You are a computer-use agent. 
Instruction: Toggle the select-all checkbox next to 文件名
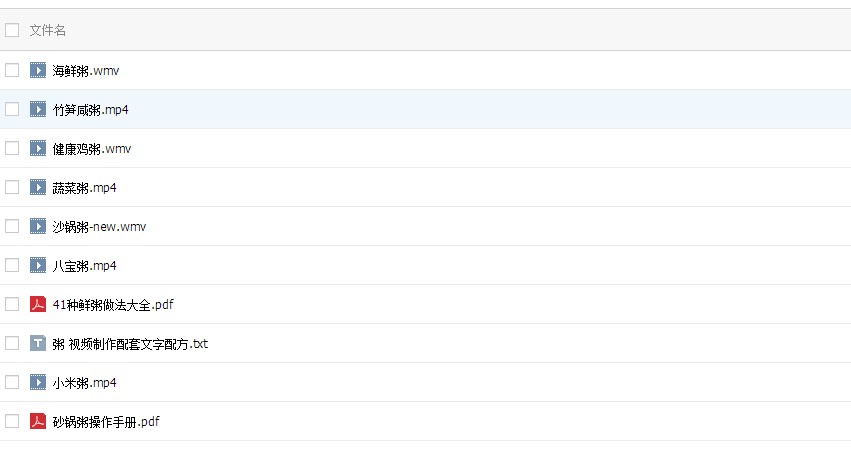tap(12, 30)
